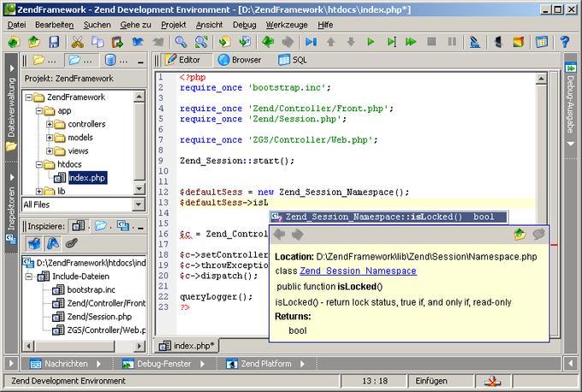Select file inspector icon after 'Inspiziere:'
This screenshot has height=392, width=582.
point(79,226)
